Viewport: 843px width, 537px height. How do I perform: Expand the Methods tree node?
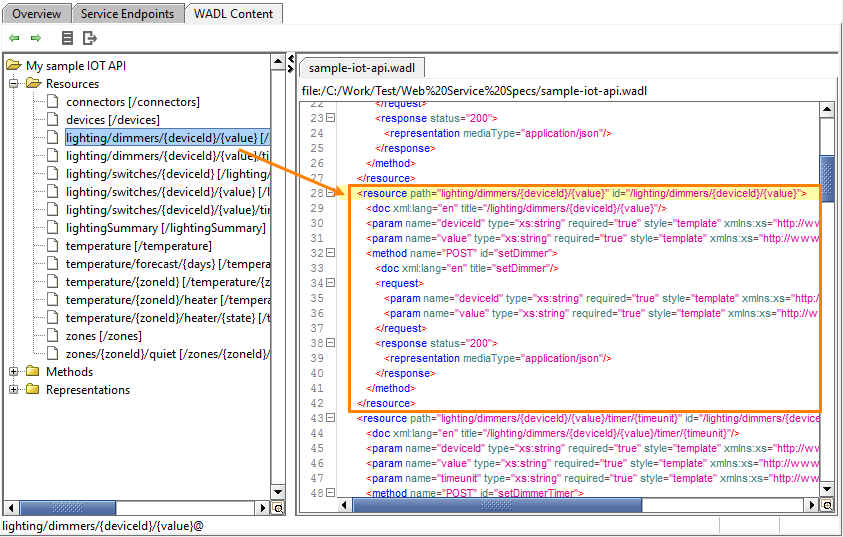[x=14, y=372]
